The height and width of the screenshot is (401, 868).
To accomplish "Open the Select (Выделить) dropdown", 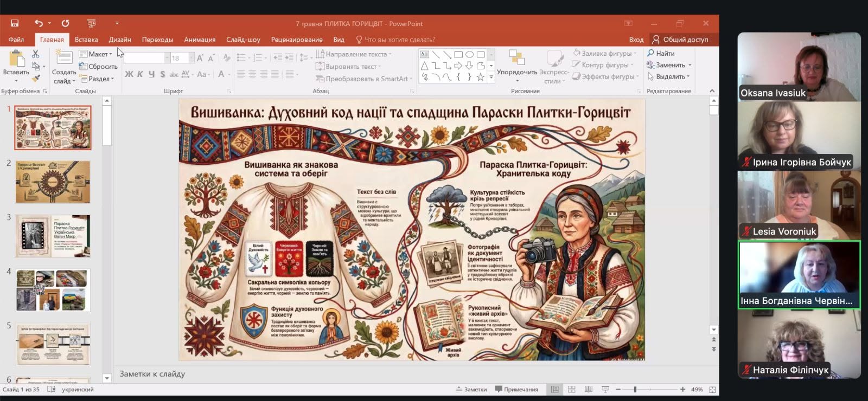I will 668,76.
